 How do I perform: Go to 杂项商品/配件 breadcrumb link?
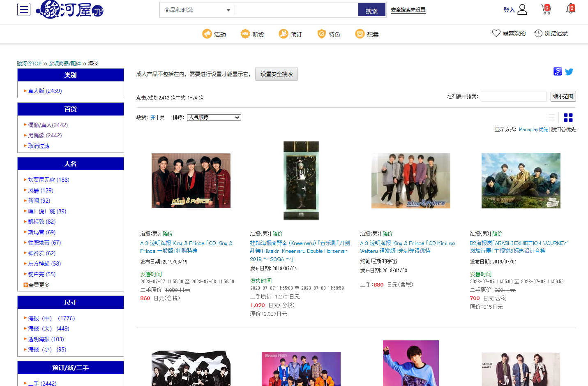[x=65, y=64]
